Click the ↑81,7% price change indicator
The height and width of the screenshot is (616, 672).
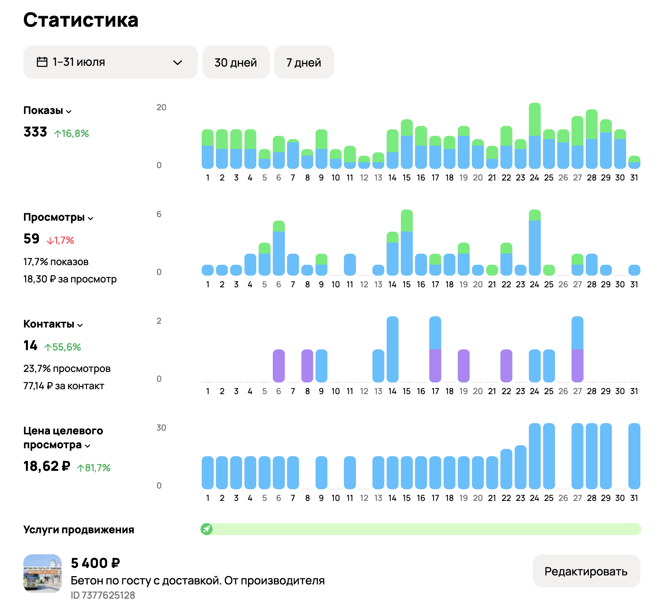(94, 468)
